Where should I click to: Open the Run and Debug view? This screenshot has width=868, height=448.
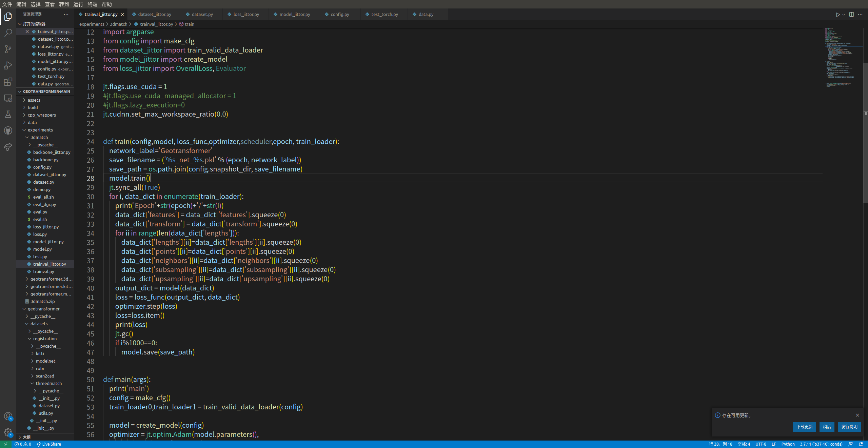click(x=8, y=65)
